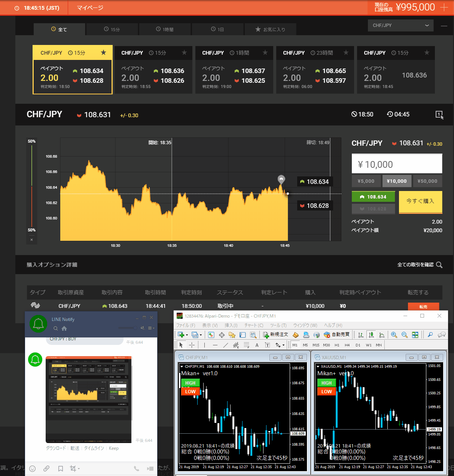Click the ¥10,000 investment amount field

(x=397, y=164)
